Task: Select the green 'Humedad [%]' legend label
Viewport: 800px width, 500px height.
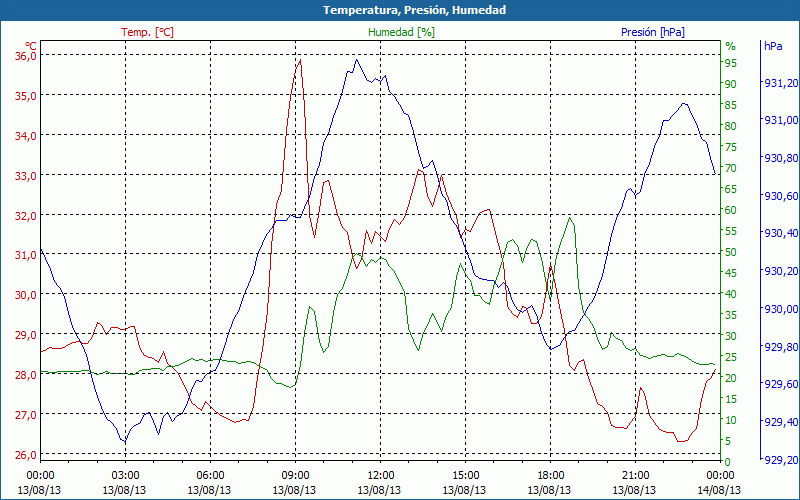Action: click(x=402, y=32)
